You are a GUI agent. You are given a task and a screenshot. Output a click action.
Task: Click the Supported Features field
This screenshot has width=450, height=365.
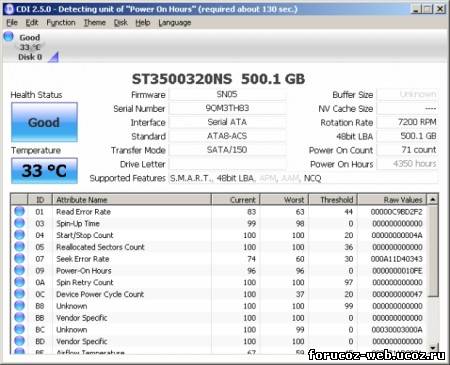(x=303, y=178)
